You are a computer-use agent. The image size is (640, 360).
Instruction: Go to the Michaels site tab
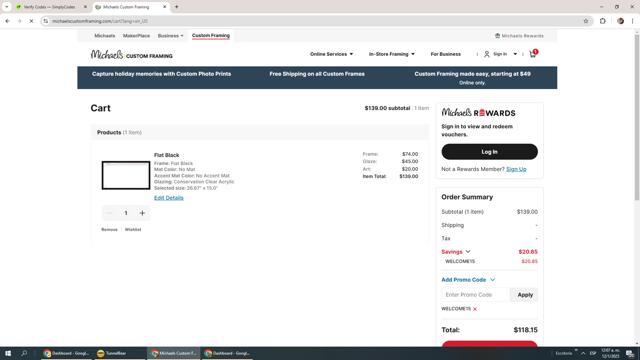[x=104, y=36]
